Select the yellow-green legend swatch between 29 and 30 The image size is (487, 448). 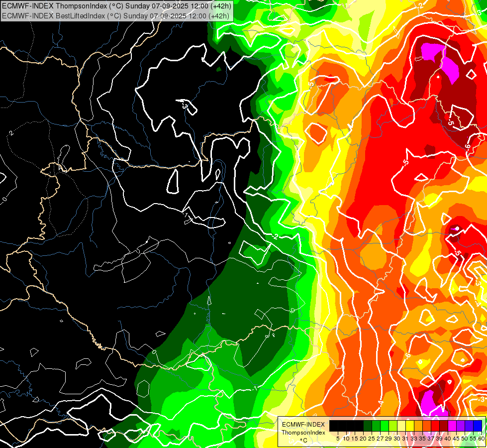[x=393, y=426]
